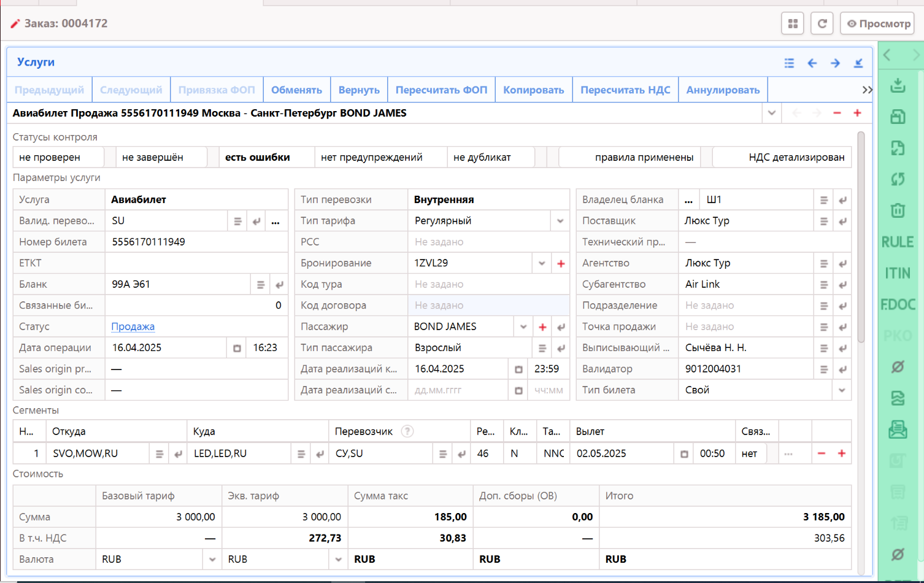Viewport: 924px width, 583px height.
Task: Expand the base fare RUB currency dropdown
Action: point(212,560)
